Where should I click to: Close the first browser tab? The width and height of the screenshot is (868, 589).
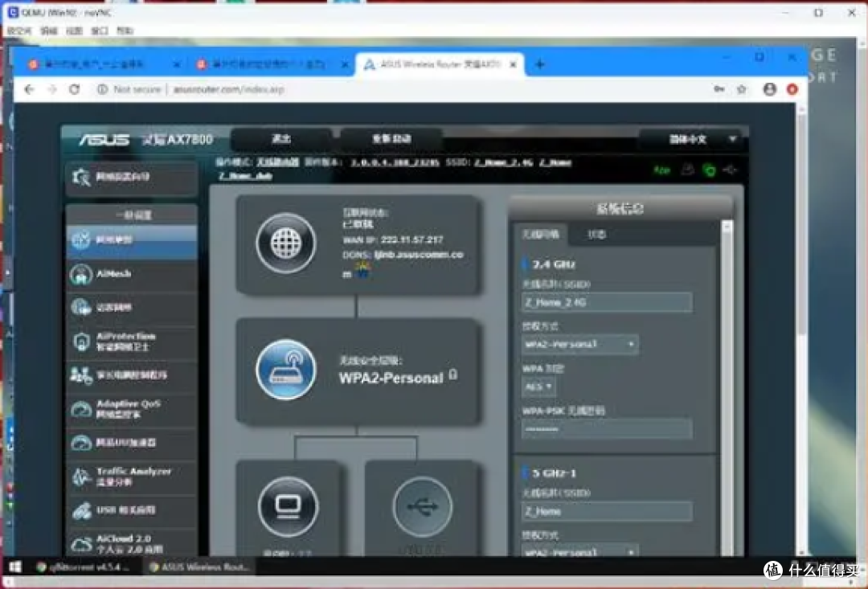pos(177,65)
